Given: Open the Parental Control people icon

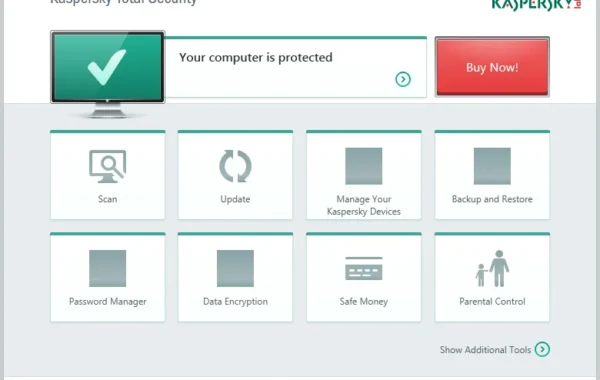Looking at the screenshot, I should (492, 268).
